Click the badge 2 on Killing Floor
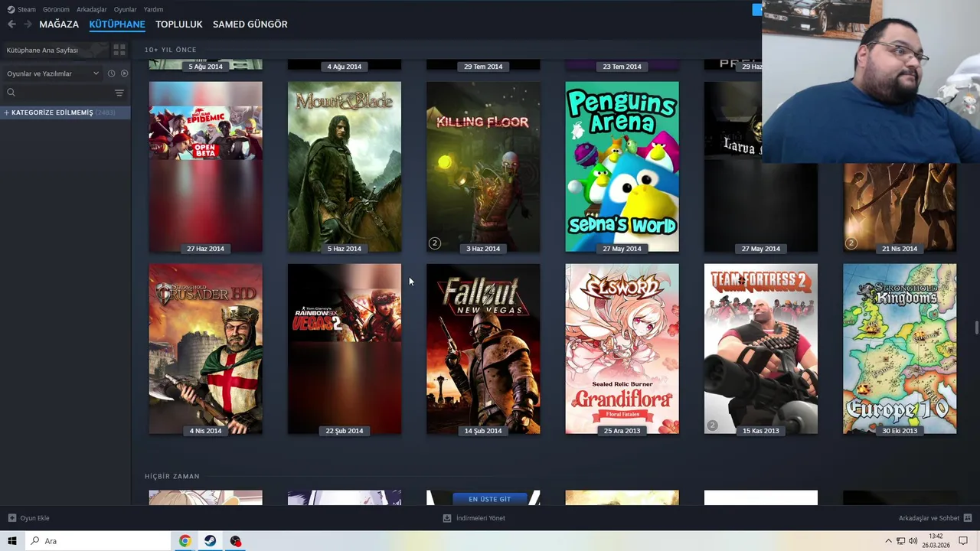Screen dimensions: 980x551 [x=434, y=243]
